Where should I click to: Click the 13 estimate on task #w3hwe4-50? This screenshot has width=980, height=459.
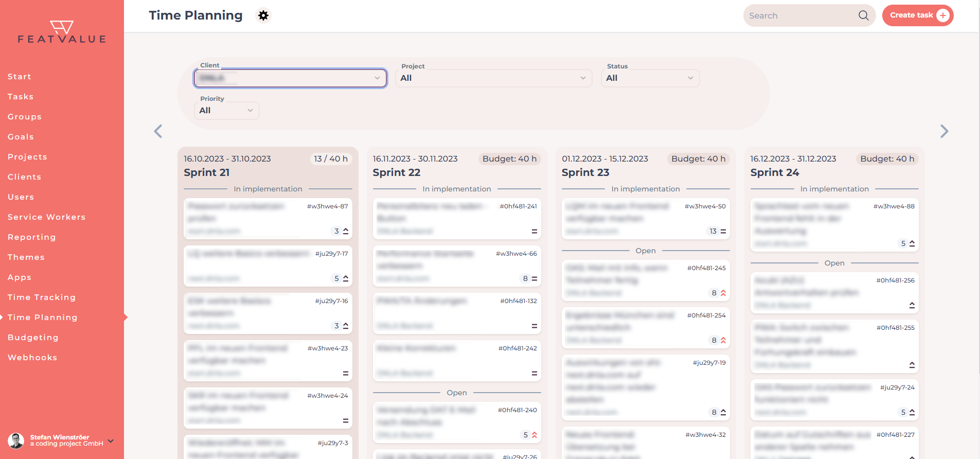pos(713,231)
